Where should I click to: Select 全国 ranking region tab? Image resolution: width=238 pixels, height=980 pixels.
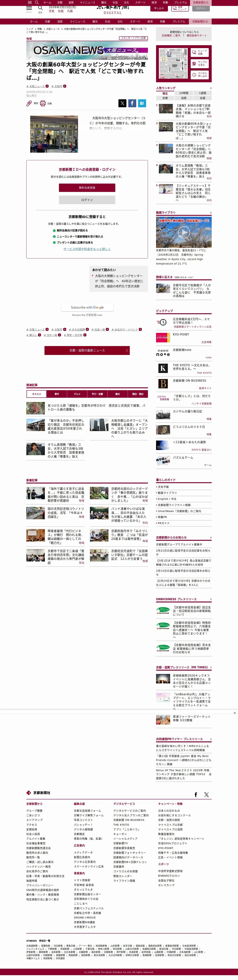[x=202, y=98]
